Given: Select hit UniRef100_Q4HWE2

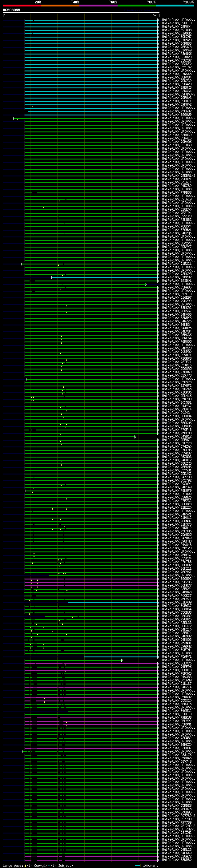Looking at the screenshot, I should click(x=177, y=460).
